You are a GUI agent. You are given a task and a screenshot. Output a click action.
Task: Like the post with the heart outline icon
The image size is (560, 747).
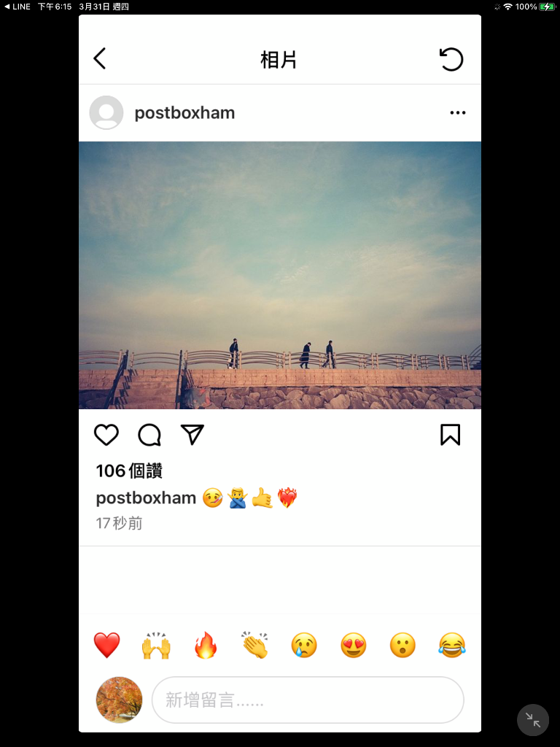[106, 435]
